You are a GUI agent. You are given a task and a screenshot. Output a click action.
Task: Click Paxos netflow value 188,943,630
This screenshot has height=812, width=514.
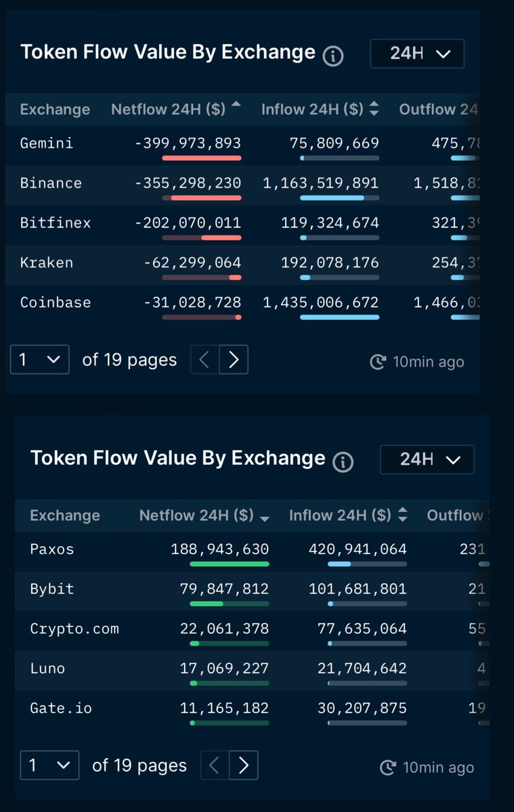(220, 549)
